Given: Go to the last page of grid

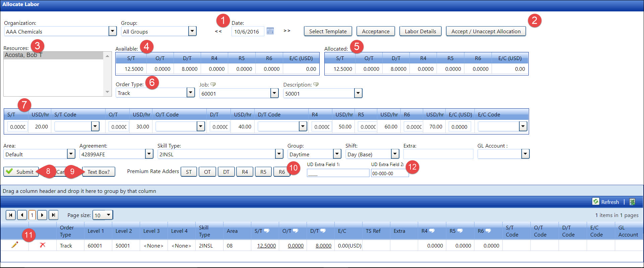Looking at the screenshot, I should coord(53,215).
